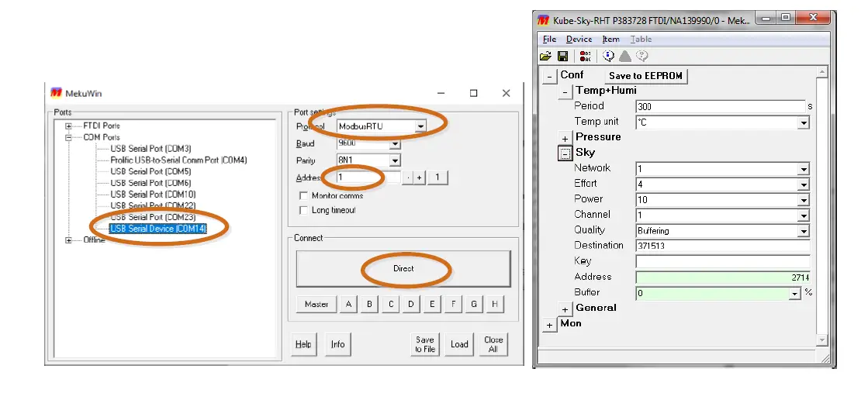This screenshot has height=393, width=868.
Task: Expand the Pressure section
Action: click(x=565, y=139)
